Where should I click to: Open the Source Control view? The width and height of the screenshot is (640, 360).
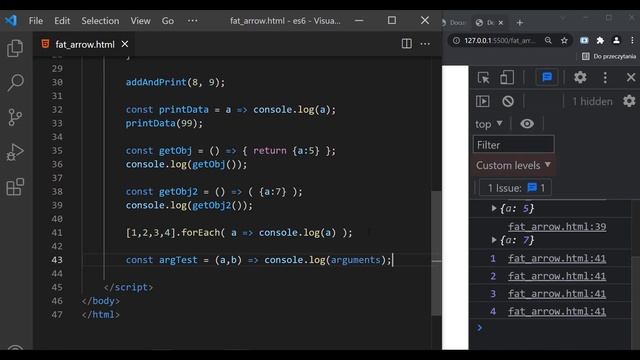coord(15,117)
